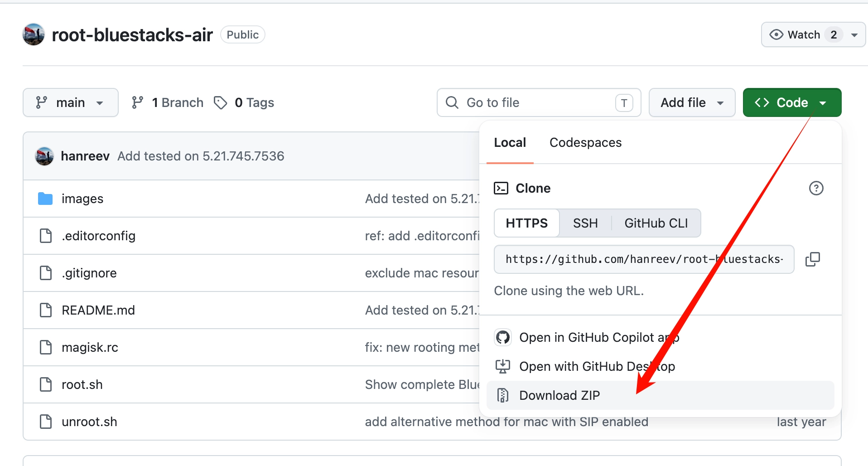Select the GitHub CLI clone option
The height and width of the screenshot is (466, 868).
pos(656,223)
